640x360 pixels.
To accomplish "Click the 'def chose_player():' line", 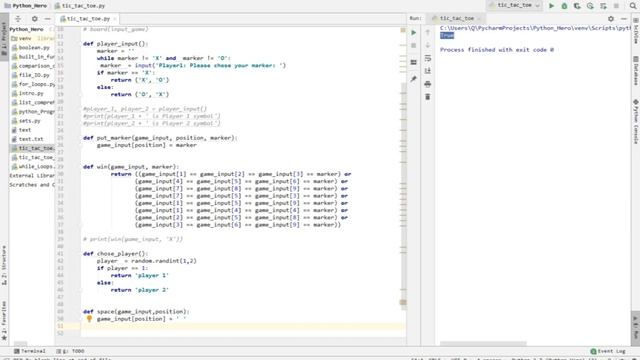I will (x=116, y=254).
